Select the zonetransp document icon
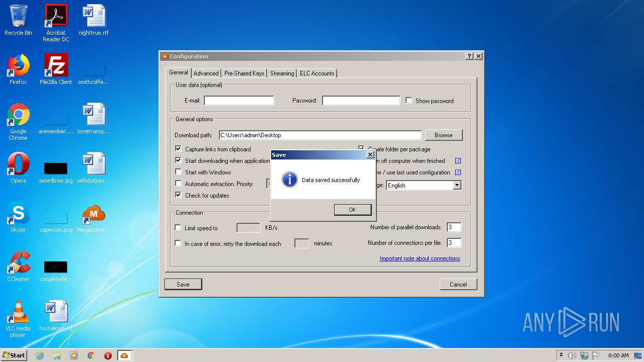Viewport: 644px width, 362px height. coord(94,119)
